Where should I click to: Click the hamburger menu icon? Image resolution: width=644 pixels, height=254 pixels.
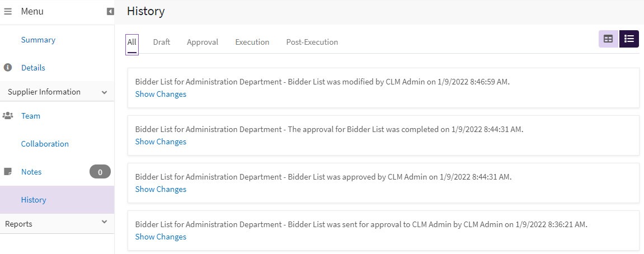pos(8,11)
